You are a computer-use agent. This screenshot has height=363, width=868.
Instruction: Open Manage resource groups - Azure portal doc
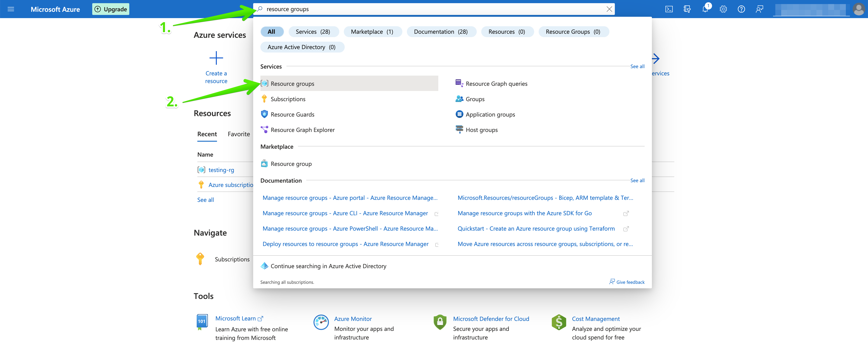coord(350,198)
